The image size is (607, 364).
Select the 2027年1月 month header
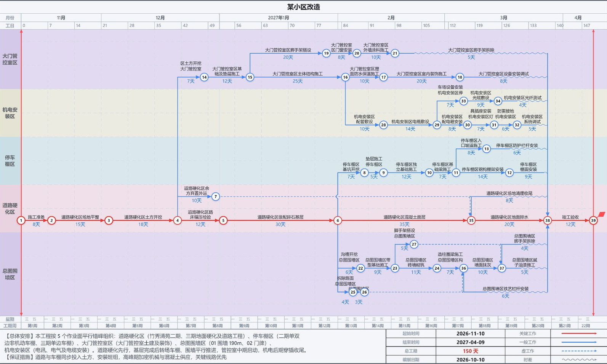coord(279,18)
